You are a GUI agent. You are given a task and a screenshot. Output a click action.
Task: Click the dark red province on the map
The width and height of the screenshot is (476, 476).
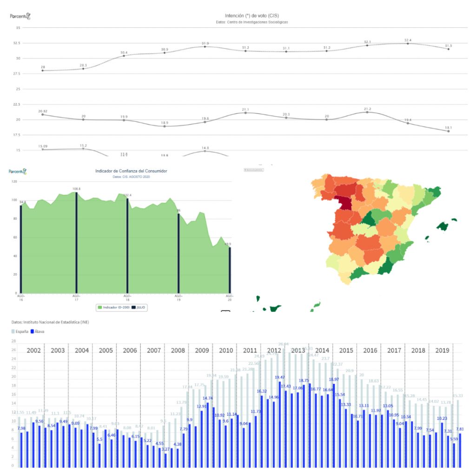coord(344,203)
